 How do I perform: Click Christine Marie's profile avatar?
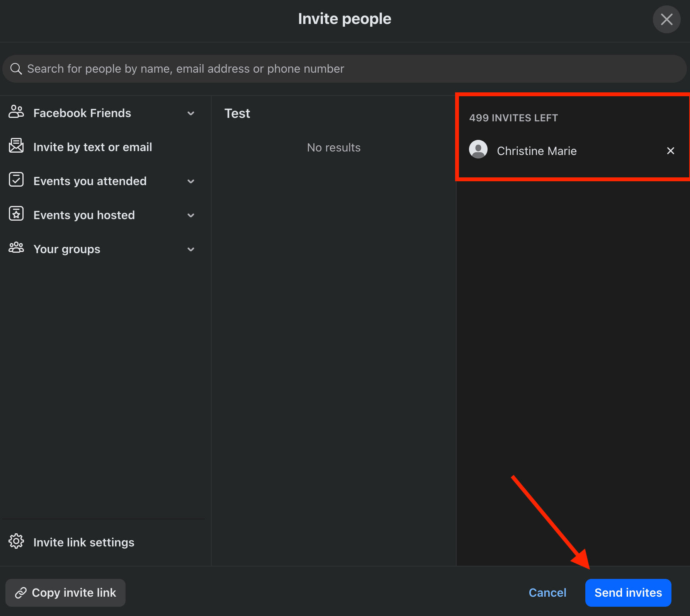(478, 150)
